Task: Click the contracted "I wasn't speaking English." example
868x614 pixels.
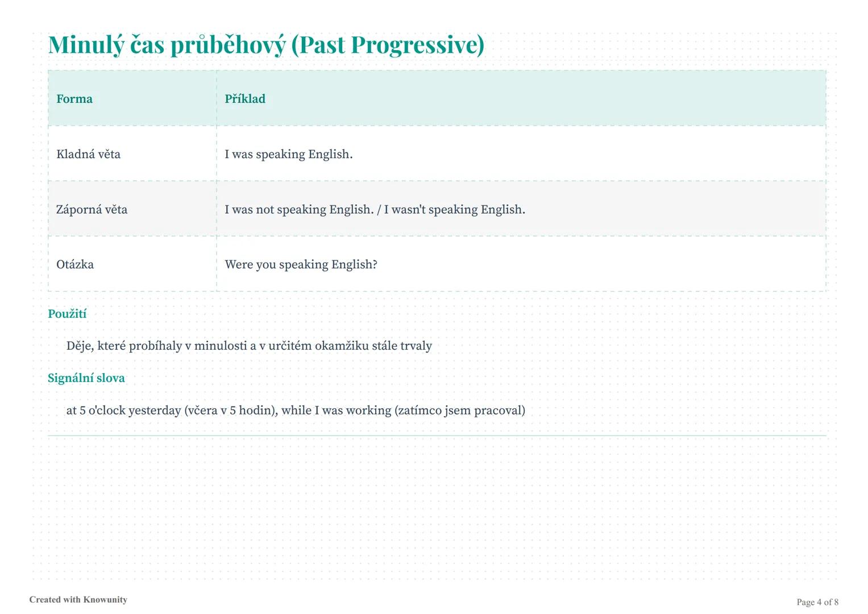Action: 454,209
